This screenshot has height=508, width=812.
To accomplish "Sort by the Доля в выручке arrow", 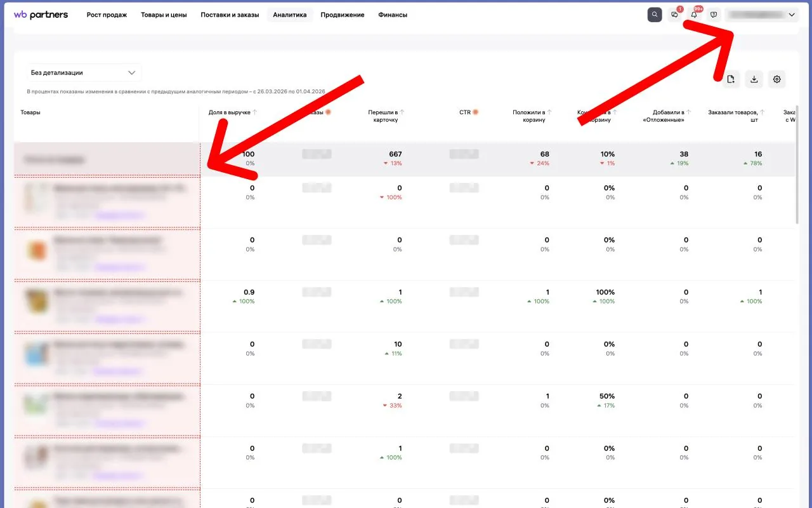I will pos(255,112).
